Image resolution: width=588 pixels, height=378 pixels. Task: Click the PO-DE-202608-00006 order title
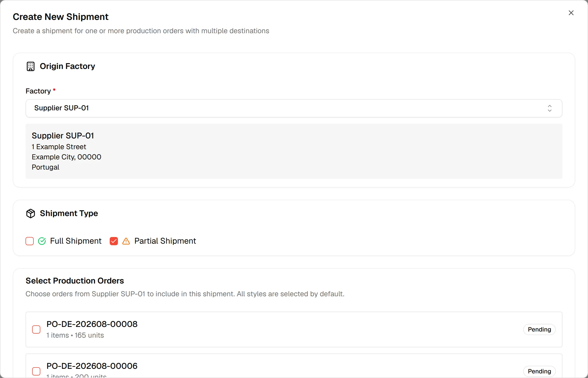pos(92,366)
